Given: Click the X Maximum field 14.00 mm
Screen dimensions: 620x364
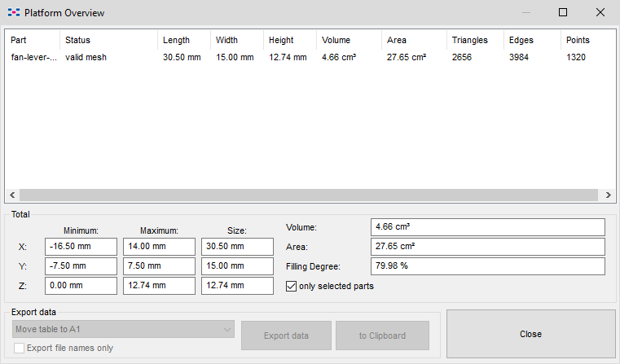Looking at the screenshot, I should point(159,247).
